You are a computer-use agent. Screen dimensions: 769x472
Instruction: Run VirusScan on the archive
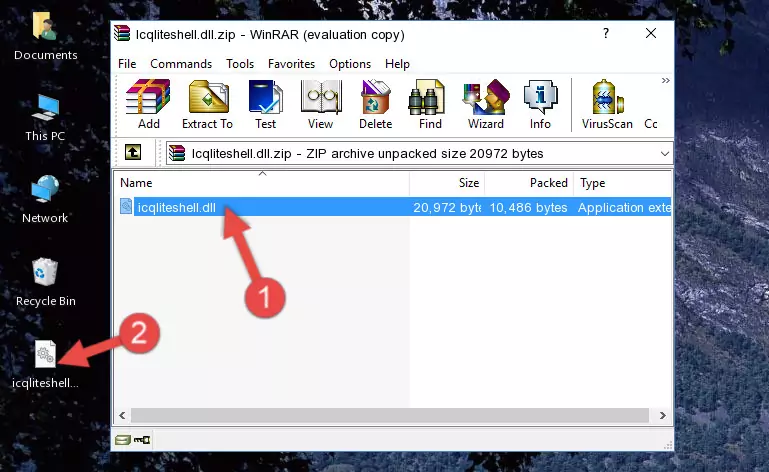coord(607,105)
